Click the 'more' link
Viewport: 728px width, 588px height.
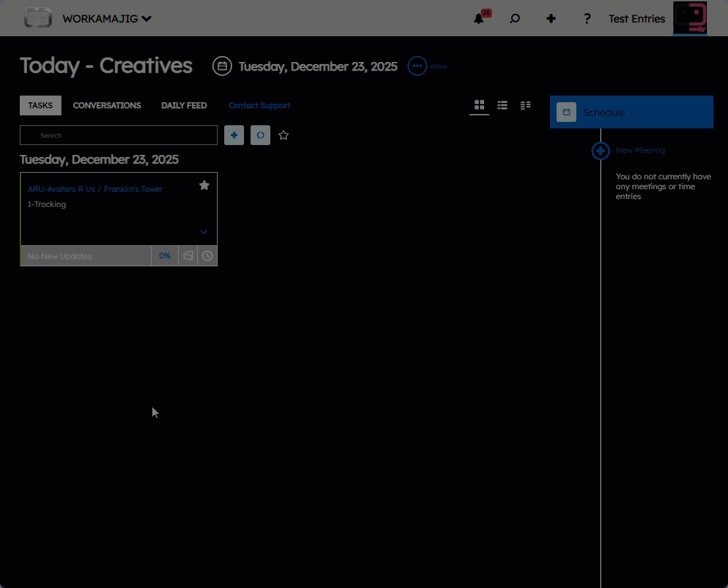[439, 67]
